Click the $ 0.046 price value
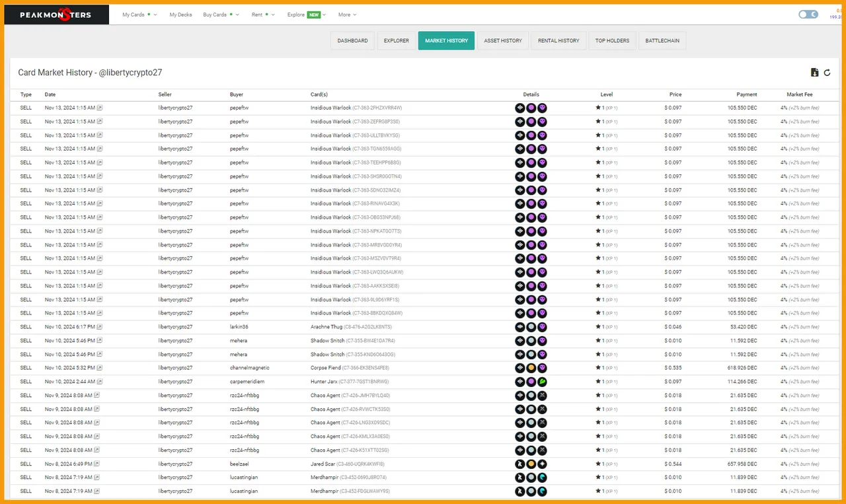This screenshot has width=846, height=504. point(673,327)
